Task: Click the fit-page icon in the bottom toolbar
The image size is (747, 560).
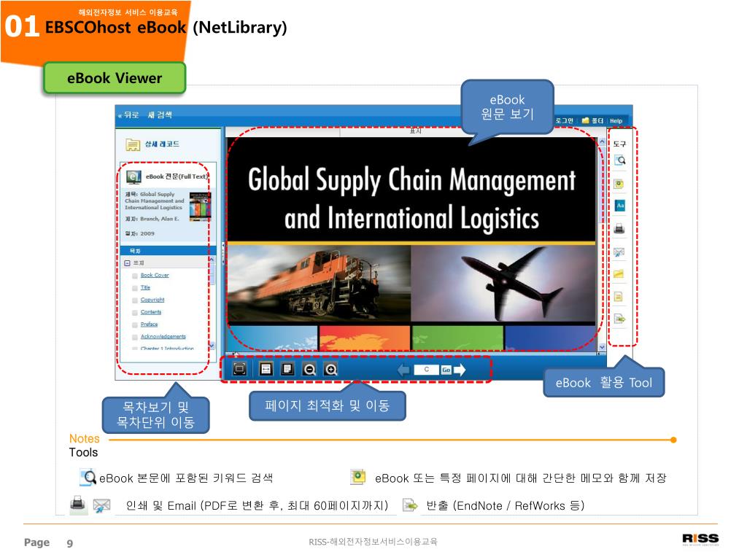Action: [x=287, y=368]
